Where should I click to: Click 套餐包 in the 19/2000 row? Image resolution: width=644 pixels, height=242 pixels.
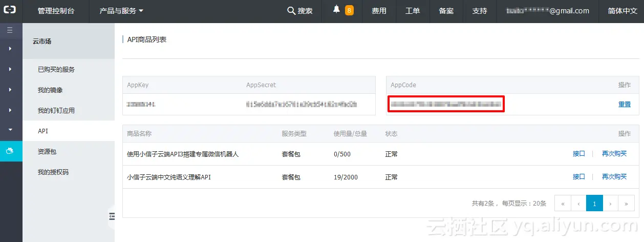click(291, 177)
